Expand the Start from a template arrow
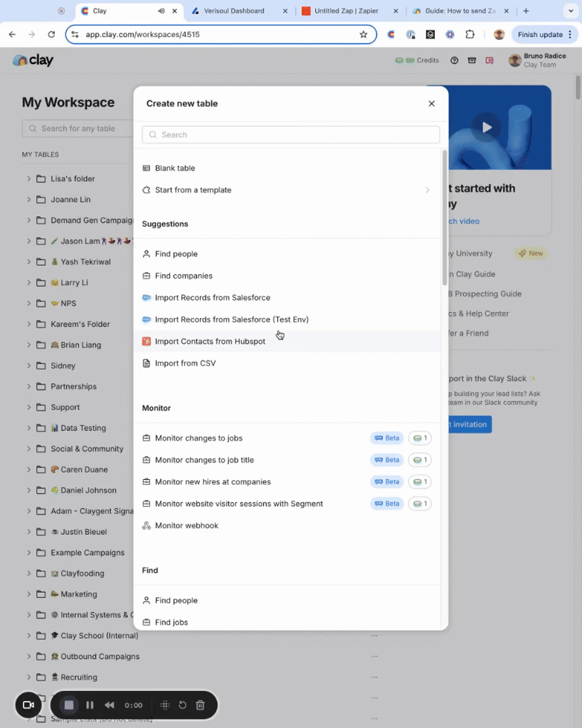 point(428,191)
